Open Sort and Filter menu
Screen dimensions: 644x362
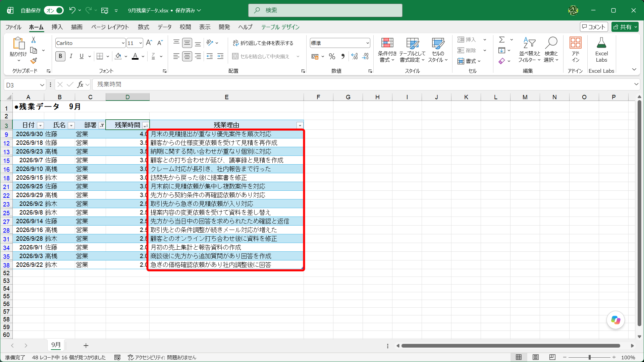point(529,50)
